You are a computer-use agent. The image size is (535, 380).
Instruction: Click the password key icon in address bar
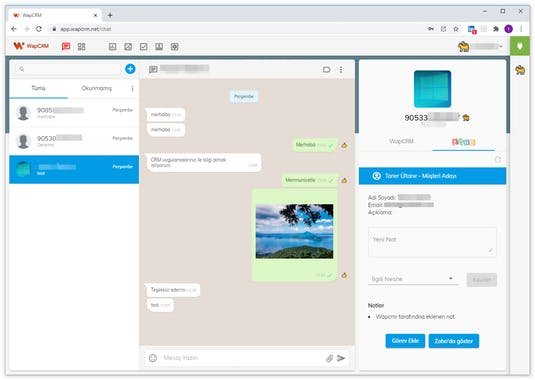point(431,29)
